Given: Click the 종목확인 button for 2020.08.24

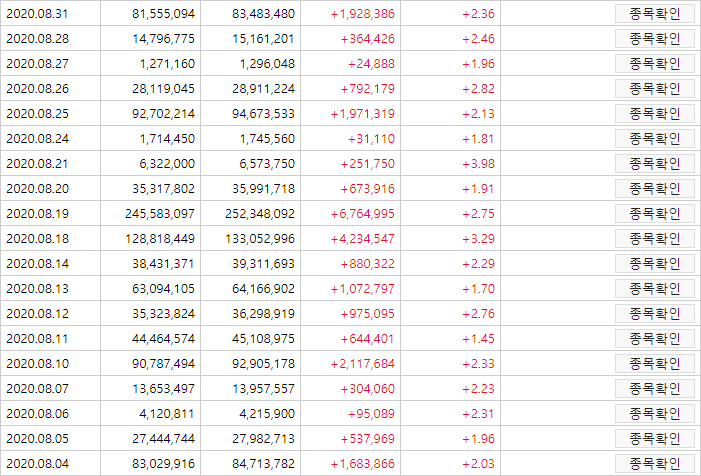Looking at the screenshot, I should tap(655, 139).
